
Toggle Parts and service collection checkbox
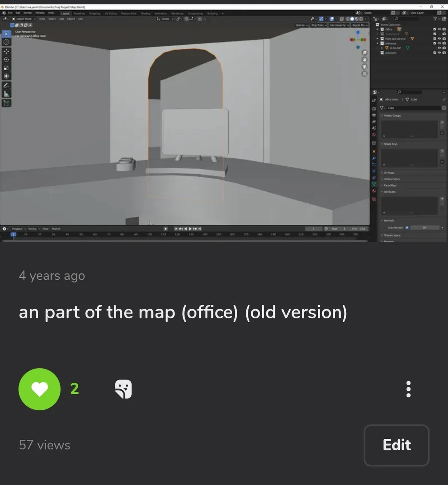(435, 39)
